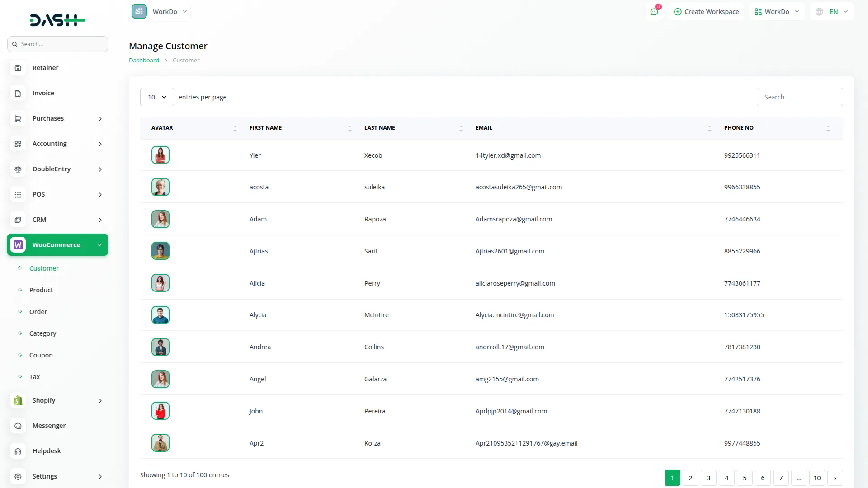
Task: Click the Helpdesk headset icon
Action: pyautogui.click(x=18, y=451)
